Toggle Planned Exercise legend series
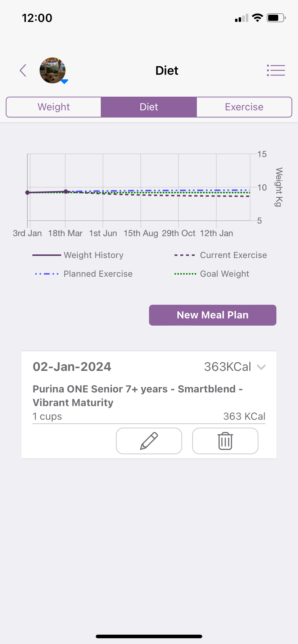 (x=84, y=274)
